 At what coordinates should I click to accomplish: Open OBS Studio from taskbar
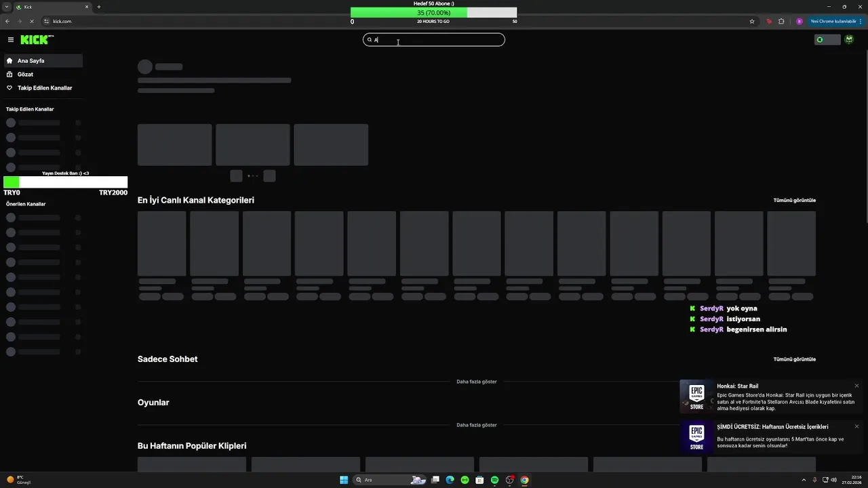[x=509, y=480]
